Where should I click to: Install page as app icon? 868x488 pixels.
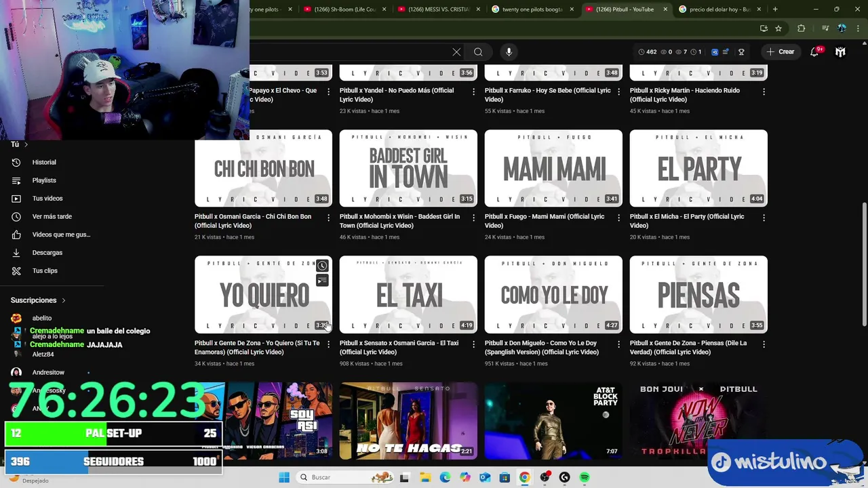764,28
